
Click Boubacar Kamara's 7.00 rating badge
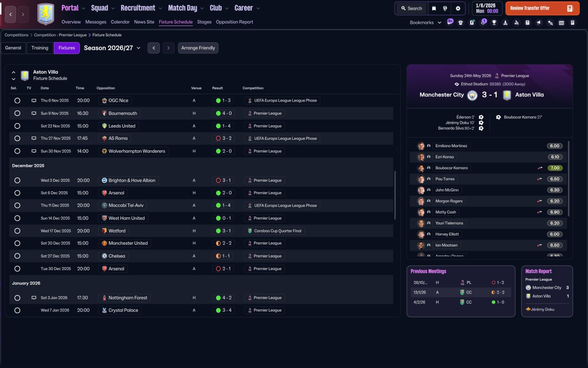click(554, 168)
